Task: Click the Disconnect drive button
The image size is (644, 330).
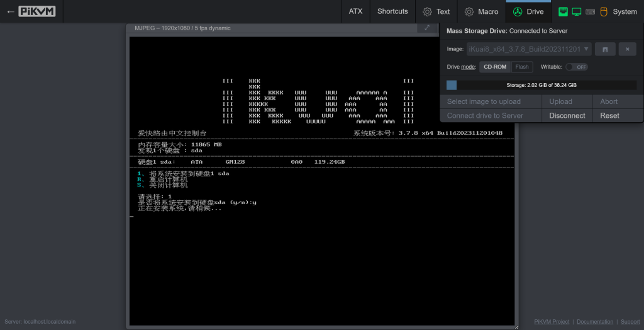Action: (x=567, y=116)
